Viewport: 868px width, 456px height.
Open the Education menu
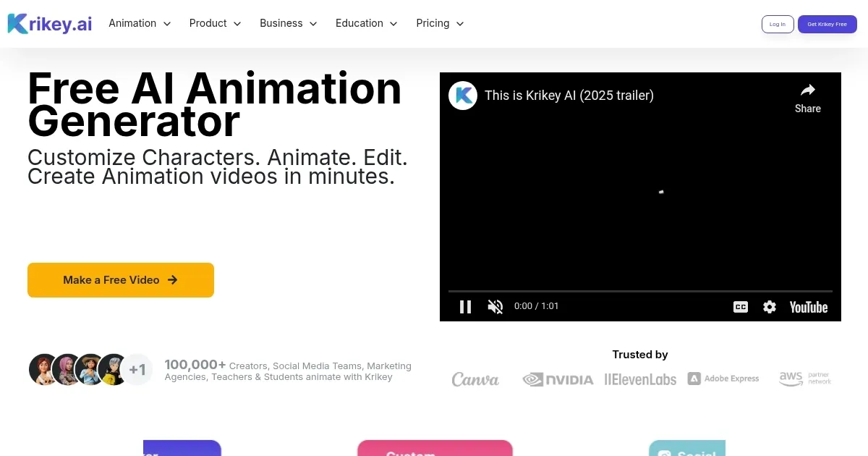[x=366, y=23]
